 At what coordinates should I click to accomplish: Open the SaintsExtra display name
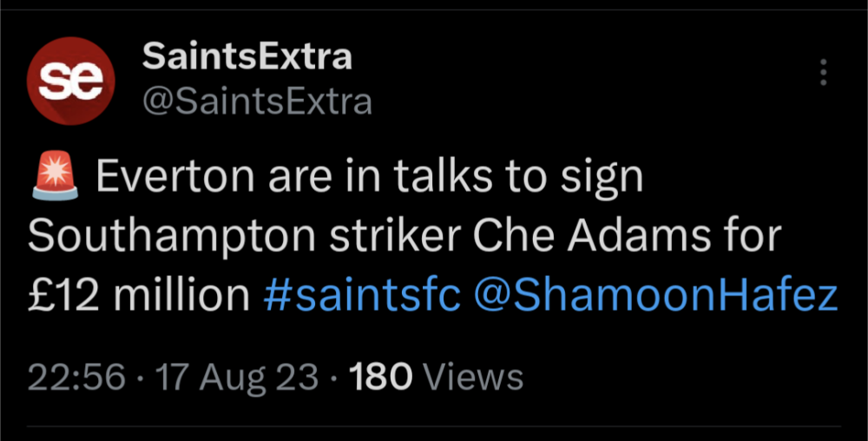(x=247, y=57)
